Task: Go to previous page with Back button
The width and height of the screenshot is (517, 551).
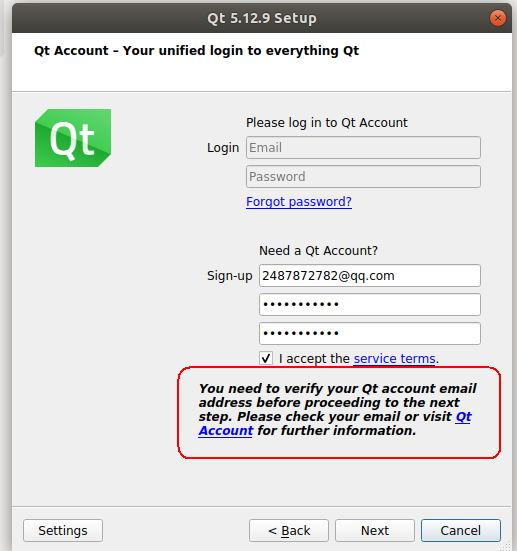Action: pyautogui.click(x=289, y=531)
